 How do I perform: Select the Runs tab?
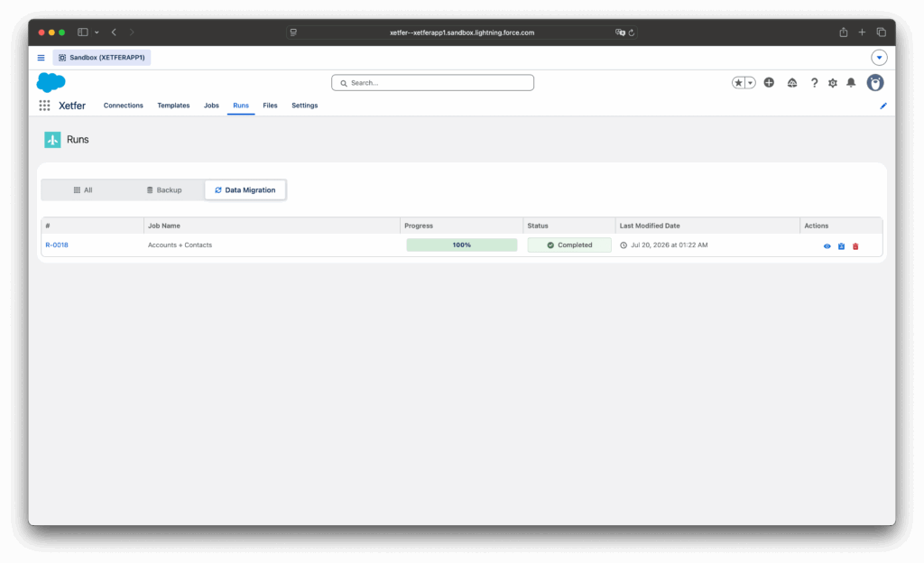pos(240,106)
